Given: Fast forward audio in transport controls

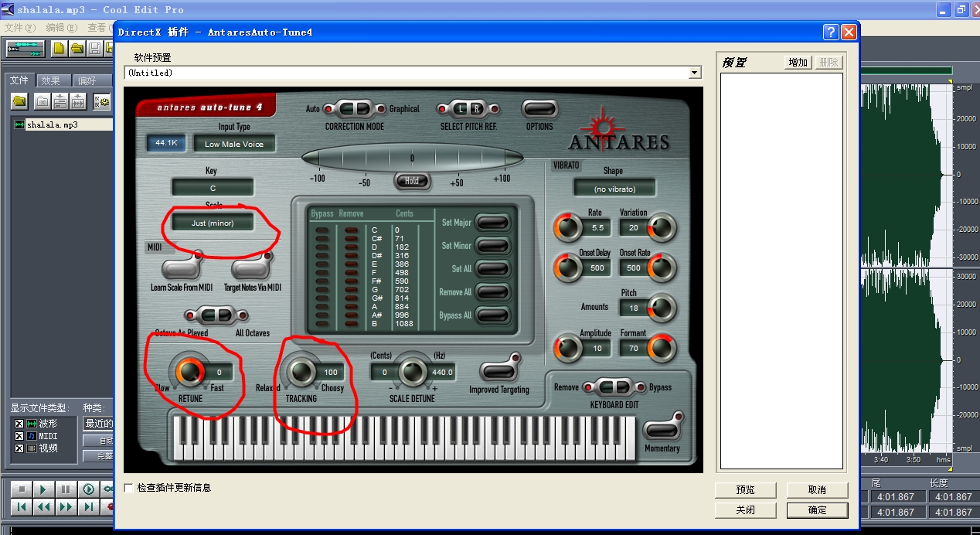Looking at the screenshot, I should (x=66, y=507).
